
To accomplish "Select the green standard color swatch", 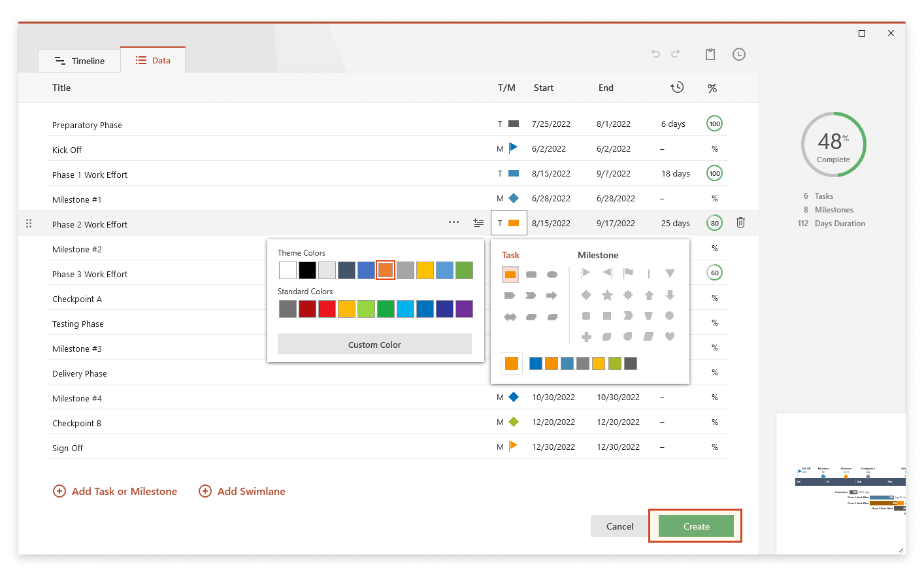I will [386, 309].
